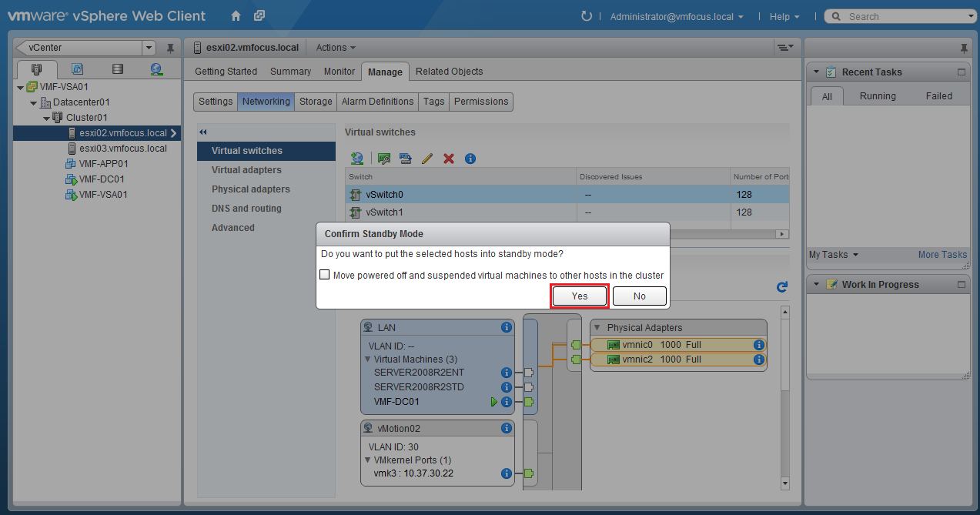The height and width of the screenshot is (515, 980).
Task: Select the Storage tab
Action: (316, 102)
